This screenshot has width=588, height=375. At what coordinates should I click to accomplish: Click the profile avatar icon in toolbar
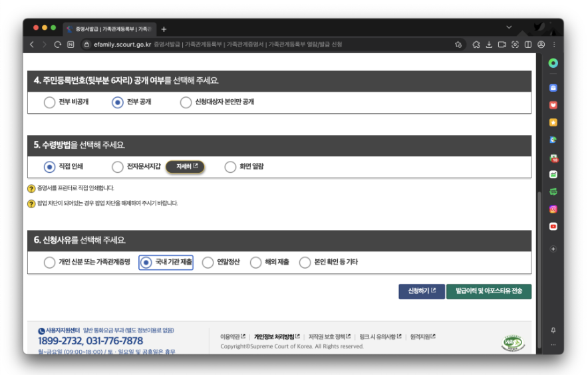click(541, 45)
